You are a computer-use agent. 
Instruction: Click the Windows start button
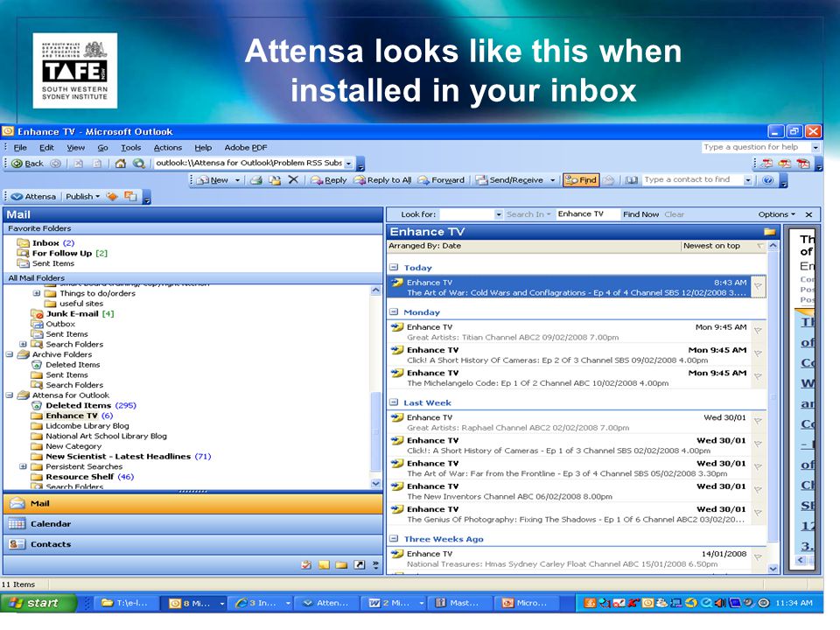point(37,603)
